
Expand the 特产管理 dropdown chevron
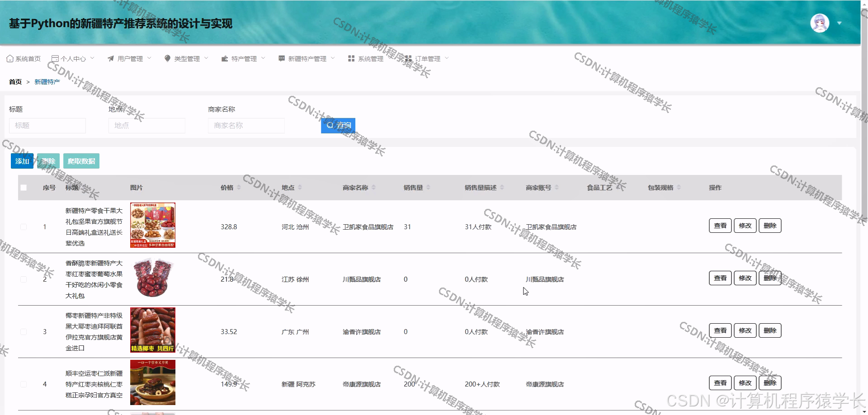click(x=263, y=58)
